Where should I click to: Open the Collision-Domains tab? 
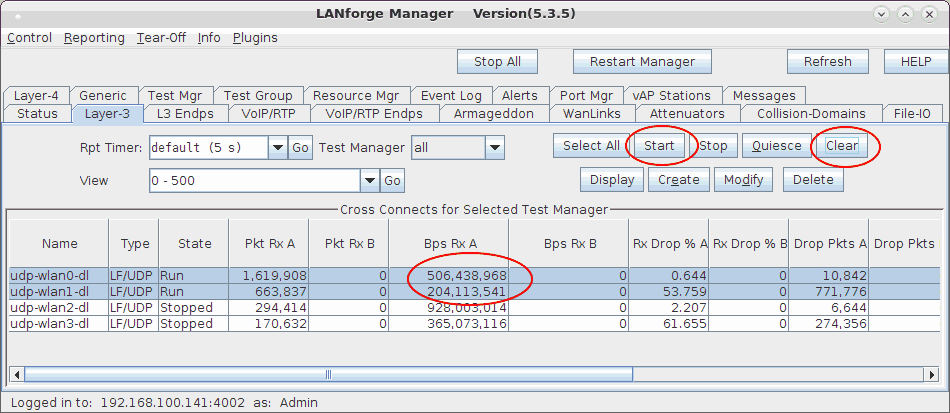[x=811, y=114]
